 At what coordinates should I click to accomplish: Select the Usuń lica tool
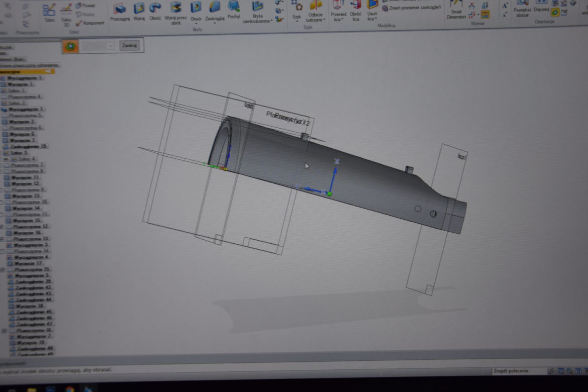(371, 11)
